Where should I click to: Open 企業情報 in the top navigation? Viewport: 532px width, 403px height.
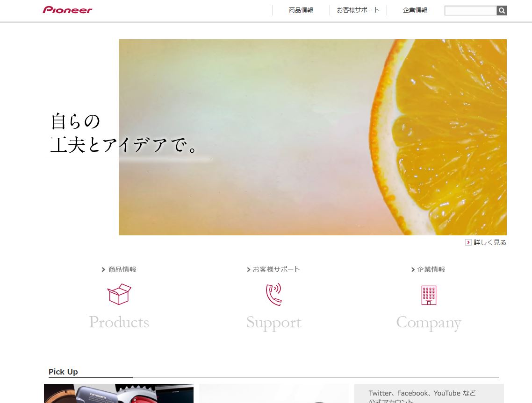[x=415, y=10]
